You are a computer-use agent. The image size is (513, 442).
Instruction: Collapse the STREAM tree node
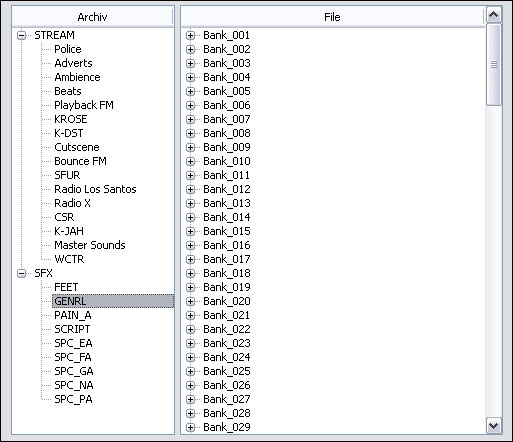click(21, 35)
